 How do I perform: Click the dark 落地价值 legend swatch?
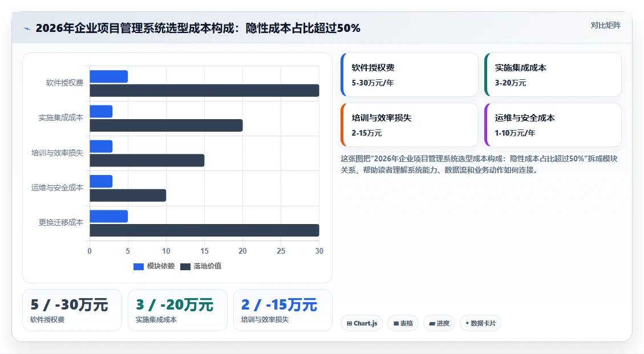pos(185,267)
